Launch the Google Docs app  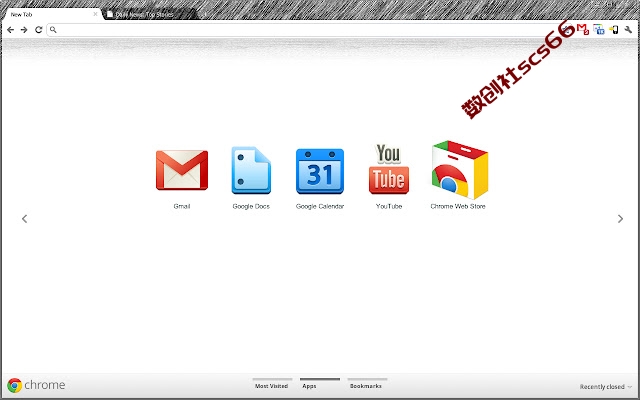251,170
